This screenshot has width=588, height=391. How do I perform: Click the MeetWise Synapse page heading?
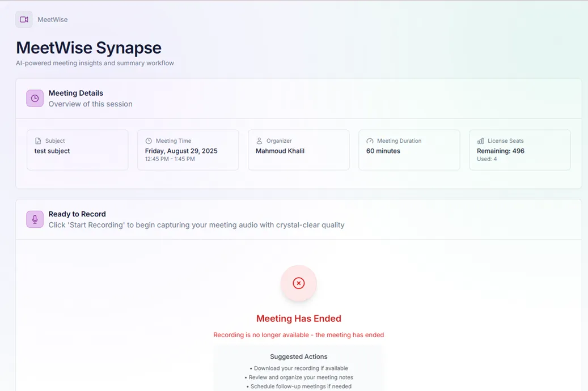coord(88,48)
